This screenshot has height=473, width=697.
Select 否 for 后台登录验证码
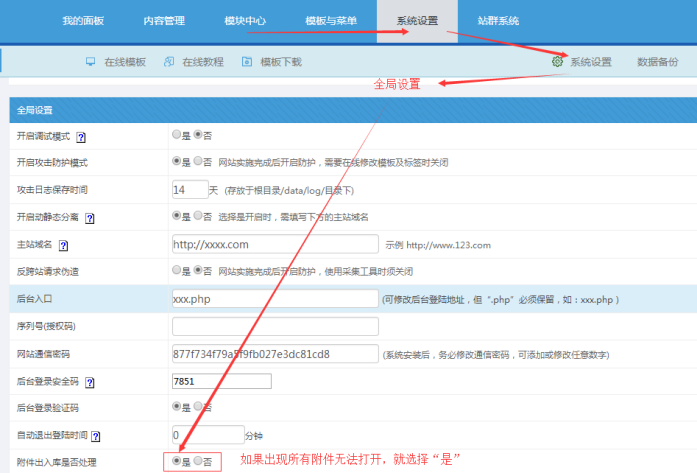point(198,407)
